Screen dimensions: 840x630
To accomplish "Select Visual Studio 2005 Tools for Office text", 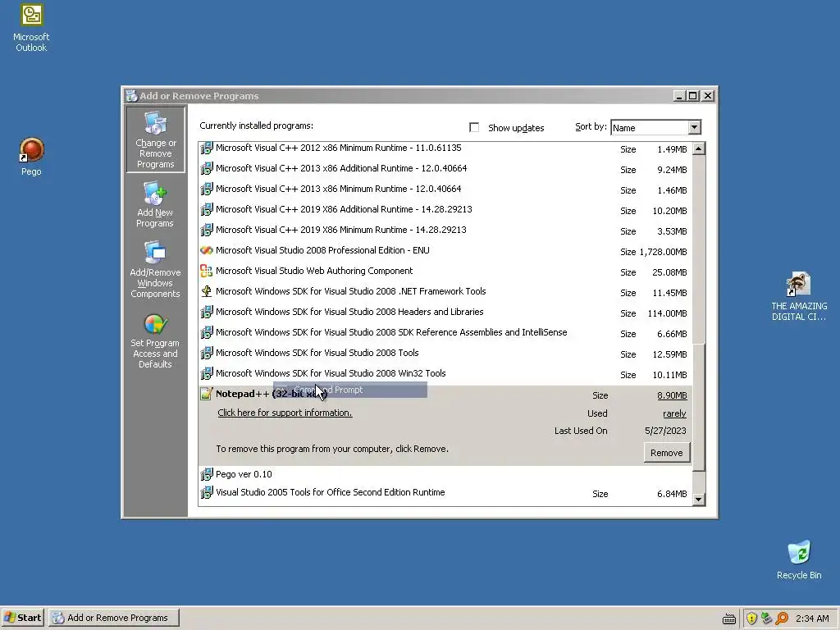I will 330,492.
